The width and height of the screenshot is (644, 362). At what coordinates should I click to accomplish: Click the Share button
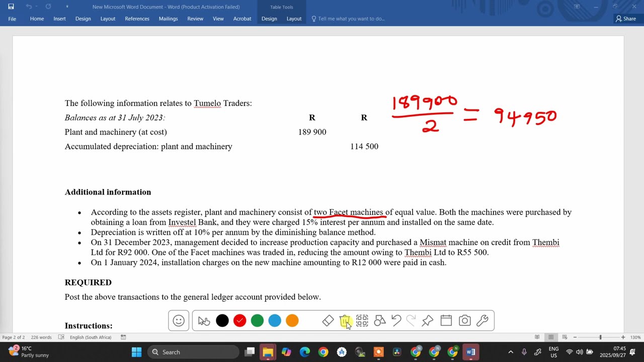(x=626, y=19)
